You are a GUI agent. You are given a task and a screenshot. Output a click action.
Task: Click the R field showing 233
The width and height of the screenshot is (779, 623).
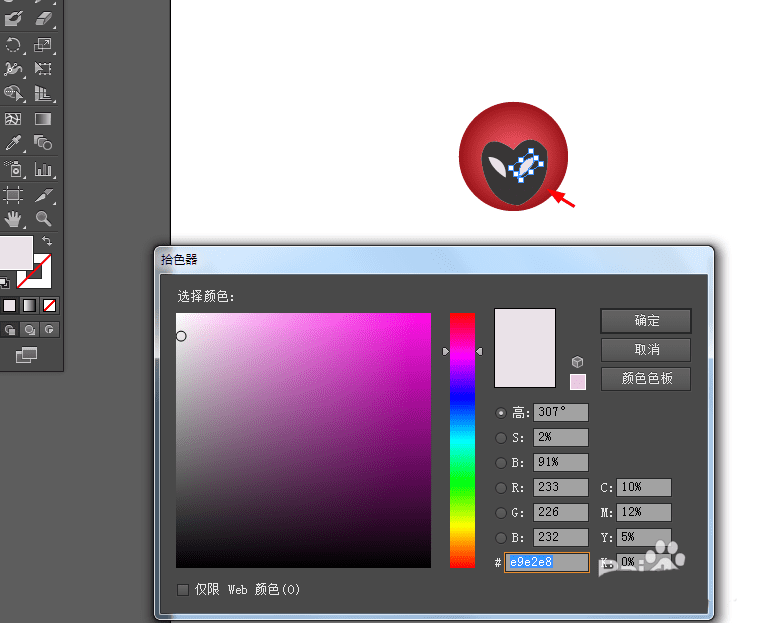[x=561, y=487]
